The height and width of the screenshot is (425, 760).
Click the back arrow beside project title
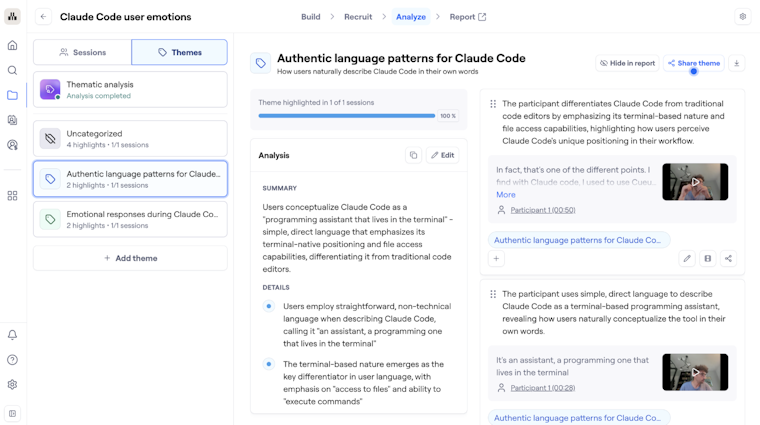coord(43,16)
